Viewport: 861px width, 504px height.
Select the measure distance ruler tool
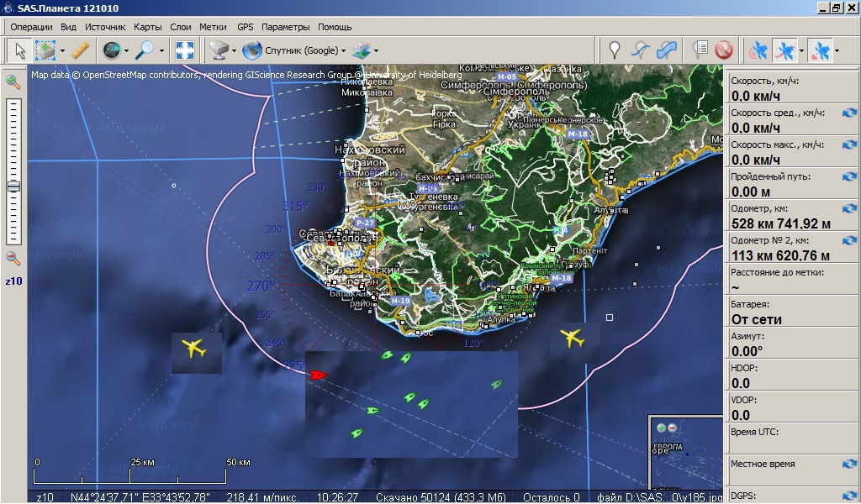pos(80,50)
